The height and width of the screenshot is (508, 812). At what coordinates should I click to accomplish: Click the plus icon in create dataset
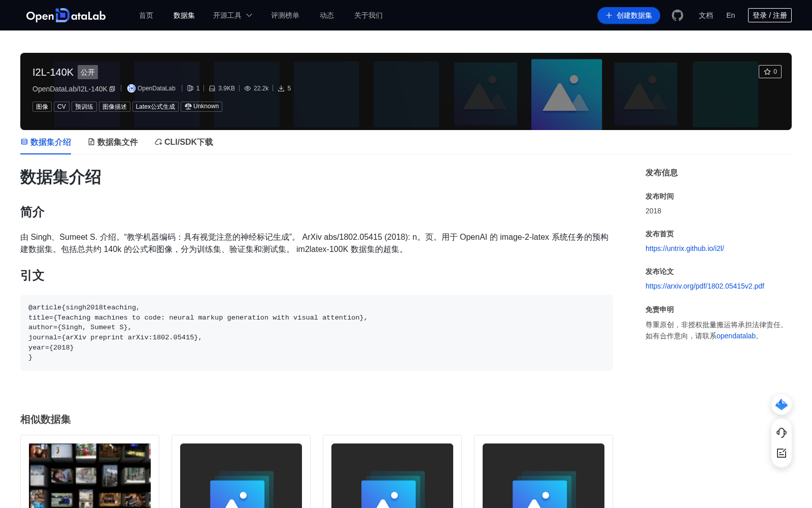(609, 16)
